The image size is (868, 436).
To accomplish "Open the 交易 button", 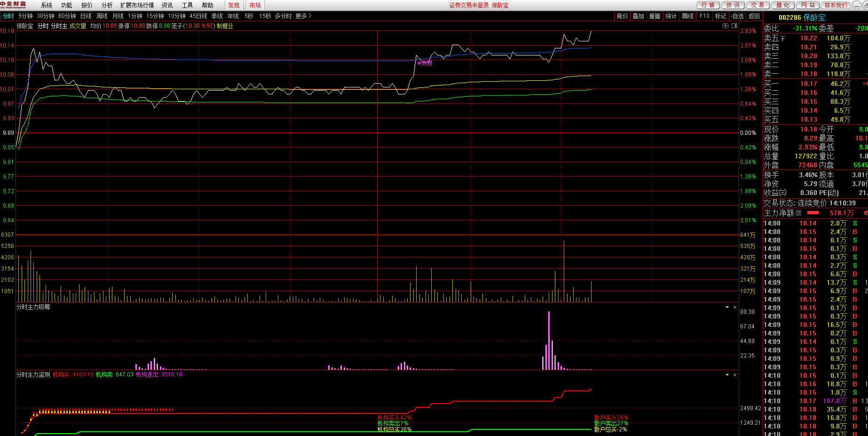I will click(758, 5).
